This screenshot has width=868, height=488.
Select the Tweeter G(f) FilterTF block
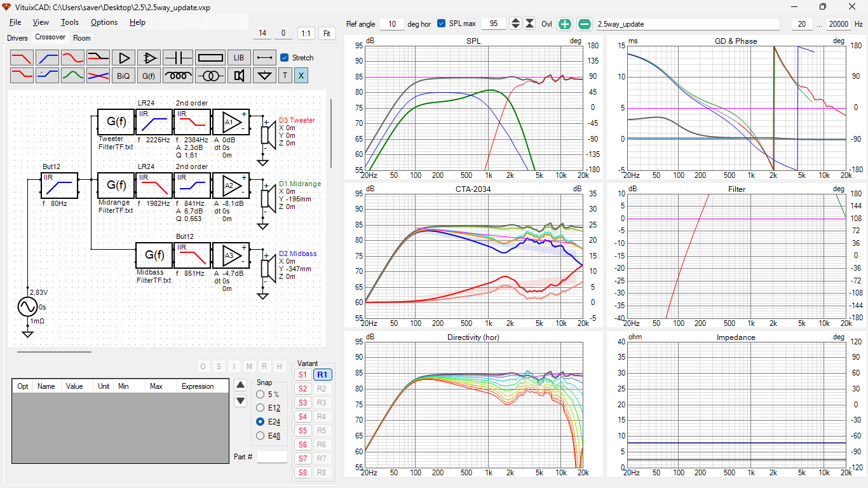point(116,121)
